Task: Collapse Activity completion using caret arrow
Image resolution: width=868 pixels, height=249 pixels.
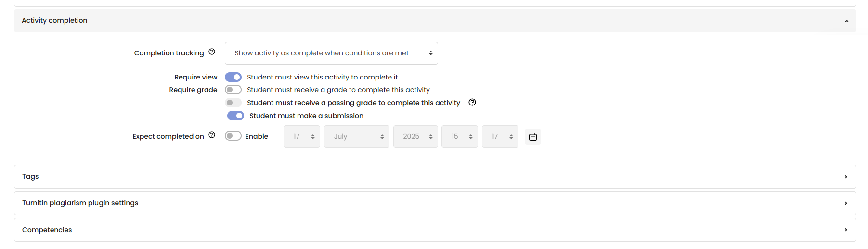Action: (x=846, y=21)
